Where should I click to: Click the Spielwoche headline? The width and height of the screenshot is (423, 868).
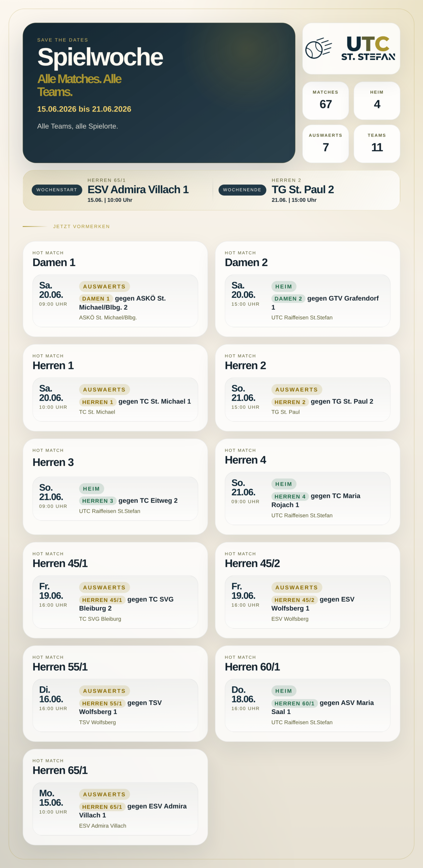click(x=100, y=57)
